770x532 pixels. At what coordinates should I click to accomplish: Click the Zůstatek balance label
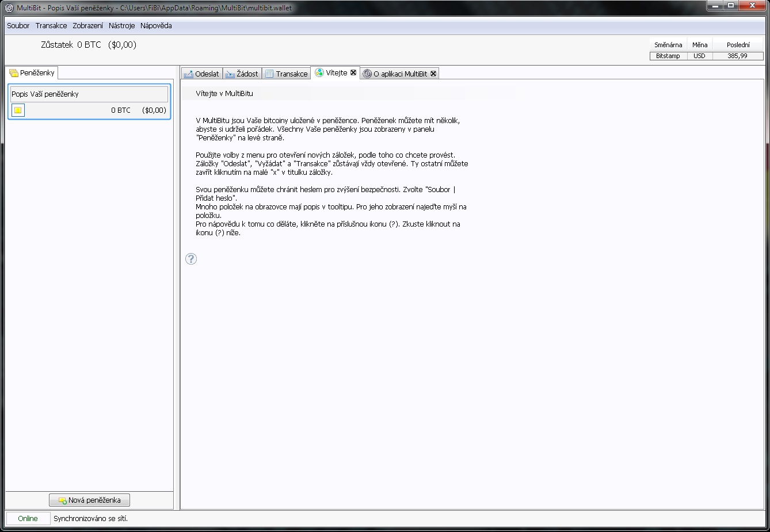(57, 45)
